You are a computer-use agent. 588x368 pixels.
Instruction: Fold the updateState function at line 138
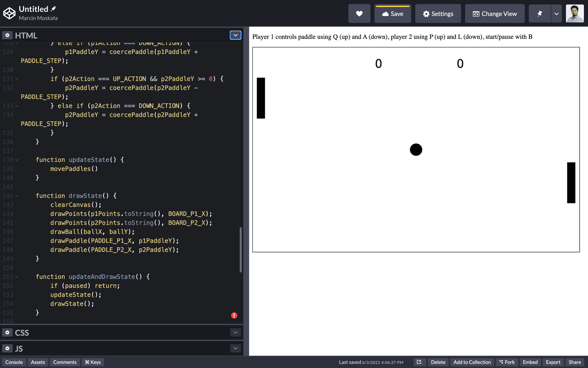click(x=17, y=160)
